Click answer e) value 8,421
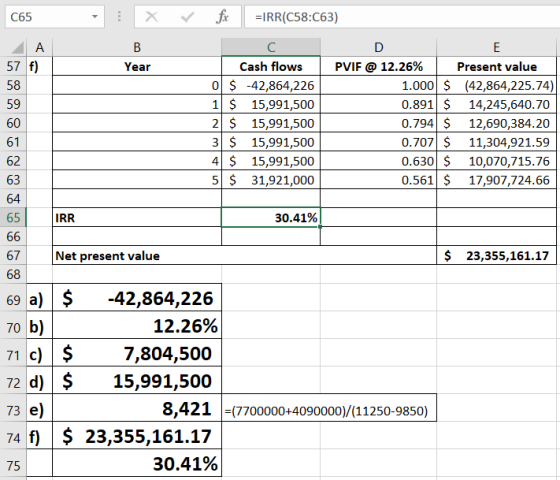This screenshot has width=560, height=480. [x=137, y=409]
